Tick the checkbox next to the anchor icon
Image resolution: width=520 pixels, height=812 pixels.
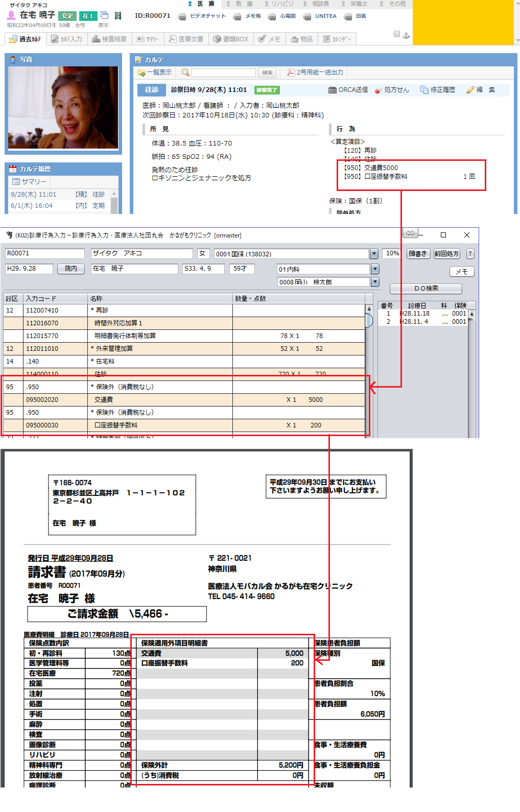pyautogui.click(x=397, y=34)
